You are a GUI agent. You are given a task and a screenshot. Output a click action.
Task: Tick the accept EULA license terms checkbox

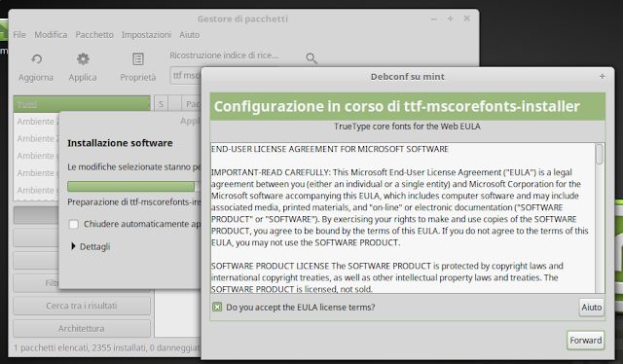[217, 307]
